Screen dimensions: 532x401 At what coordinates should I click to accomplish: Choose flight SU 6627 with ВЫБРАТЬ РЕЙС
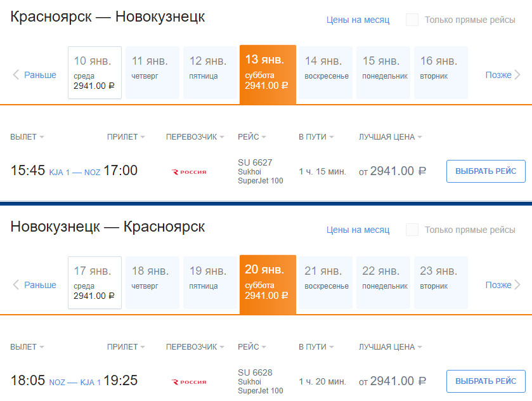(x=486, y=171)
